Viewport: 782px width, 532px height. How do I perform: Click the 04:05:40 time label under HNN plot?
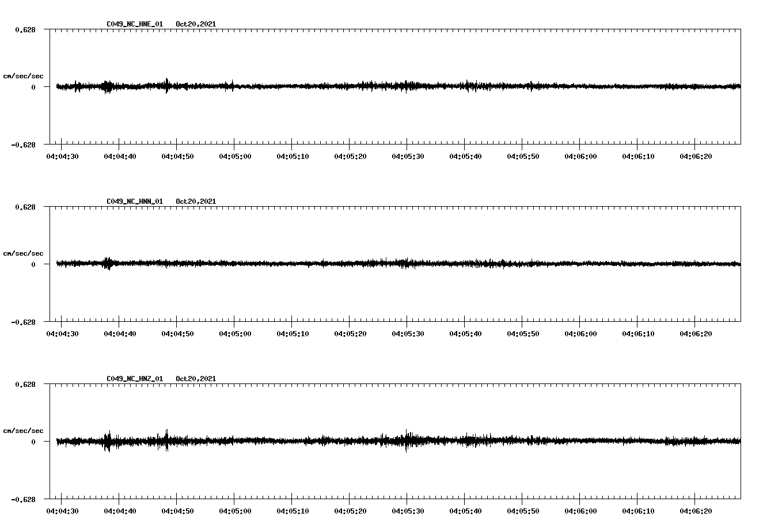coord(465,334)
